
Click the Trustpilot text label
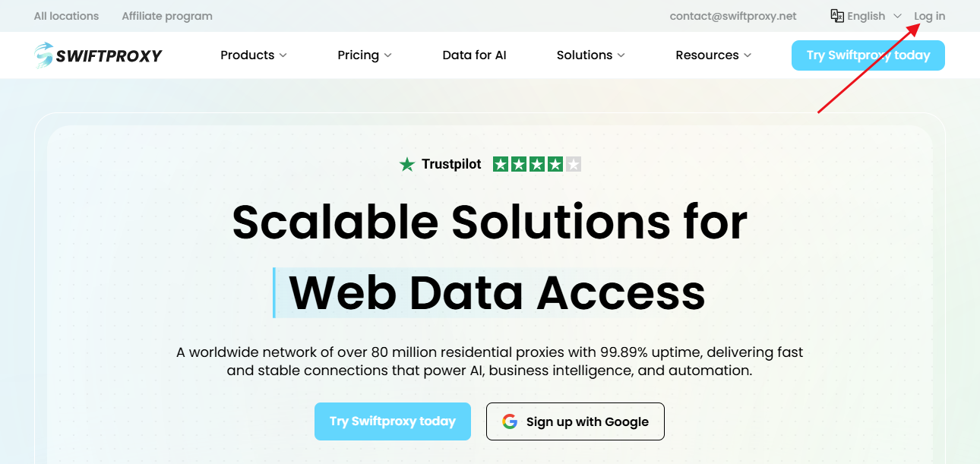(451, 164)
